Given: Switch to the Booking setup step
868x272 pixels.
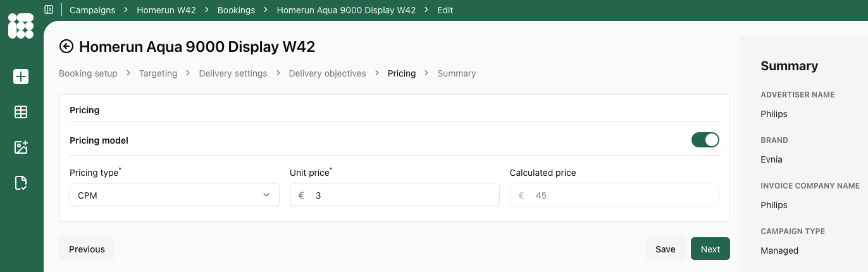Looking at the screenshot, I should coord(88,73).
